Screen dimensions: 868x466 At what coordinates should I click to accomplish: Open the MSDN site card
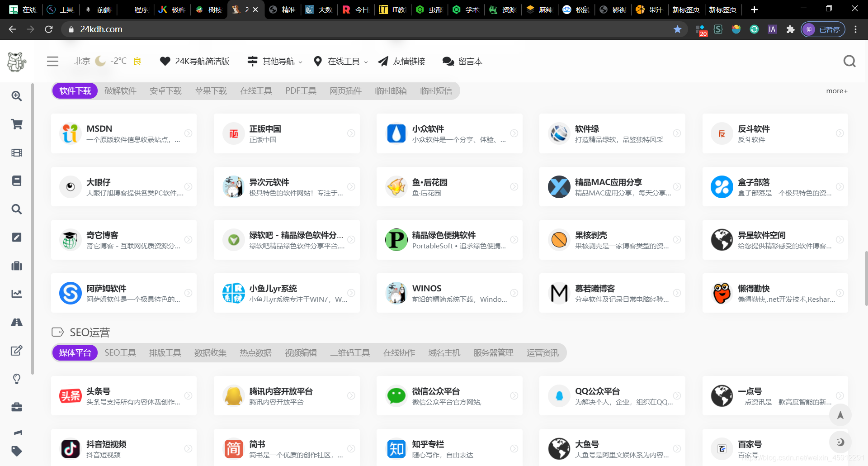[124, 133]
